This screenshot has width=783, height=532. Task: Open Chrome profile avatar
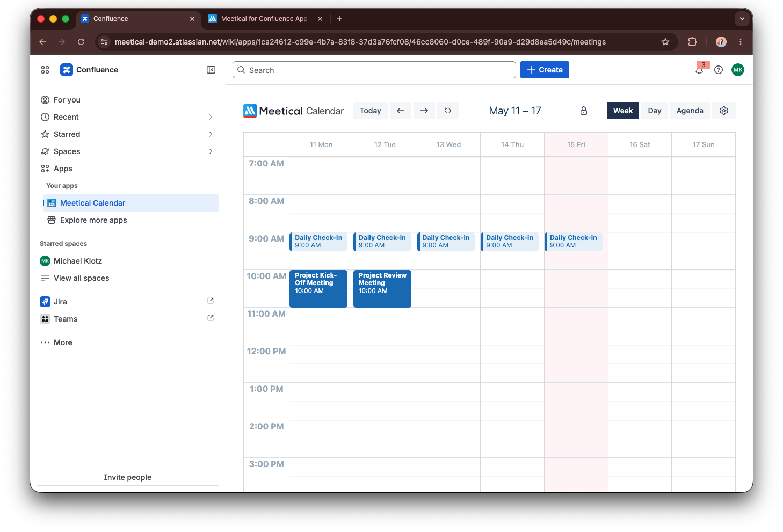click(721, 42)
